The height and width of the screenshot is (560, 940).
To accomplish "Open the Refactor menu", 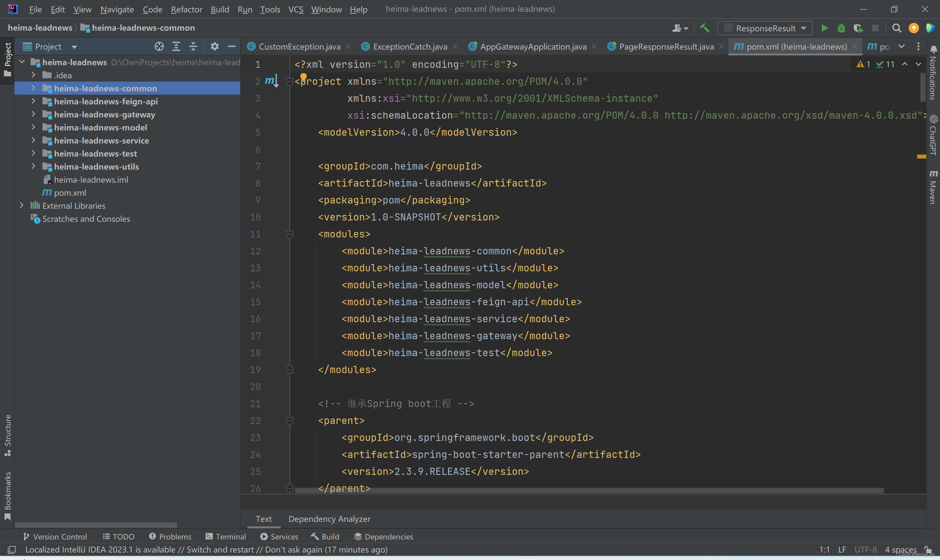I will (x=186, y=9).
